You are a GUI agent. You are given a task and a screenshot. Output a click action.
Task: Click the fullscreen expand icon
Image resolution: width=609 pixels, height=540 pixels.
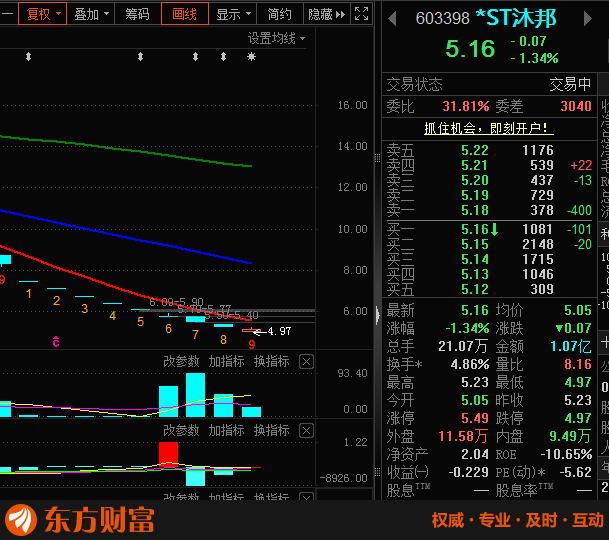point(362,14)
